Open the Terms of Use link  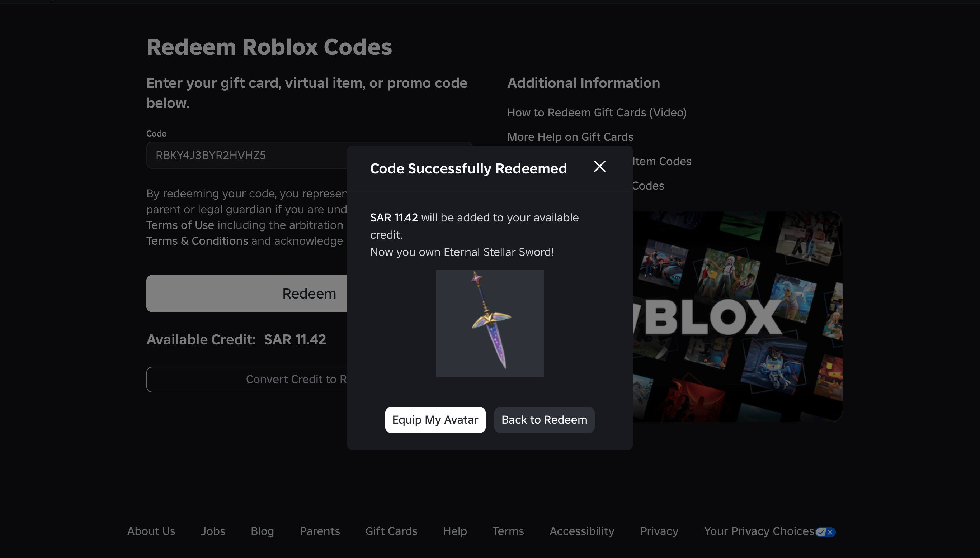[180, 225]
